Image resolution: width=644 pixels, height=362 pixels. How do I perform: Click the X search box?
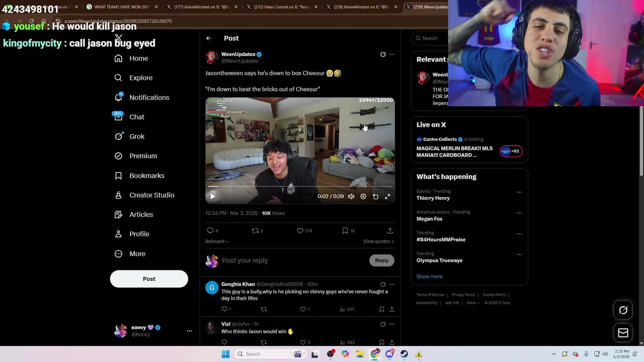[431, 38]
